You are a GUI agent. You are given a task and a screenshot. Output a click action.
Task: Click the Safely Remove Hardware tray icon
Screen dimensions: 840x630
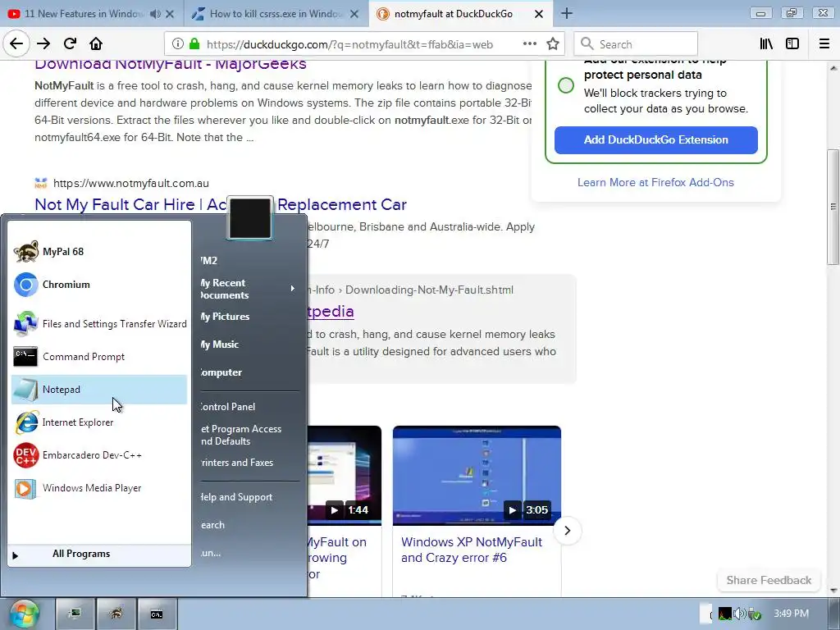[x=755, y=614]
